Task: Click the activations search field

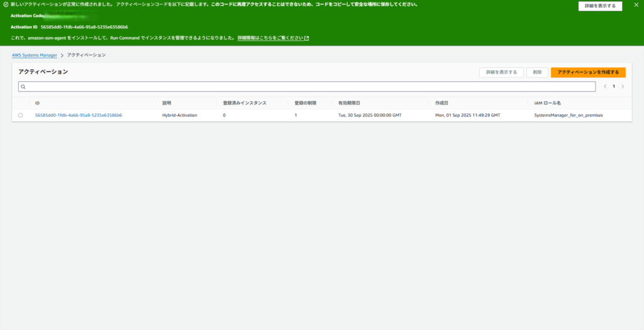Action: [307, 87]
